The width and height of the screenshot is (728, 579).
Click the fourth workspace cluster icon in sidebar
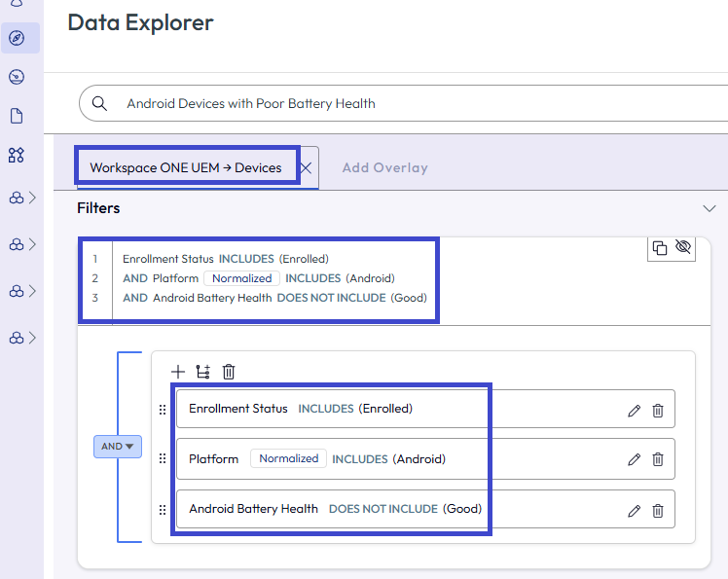[17, 338]
